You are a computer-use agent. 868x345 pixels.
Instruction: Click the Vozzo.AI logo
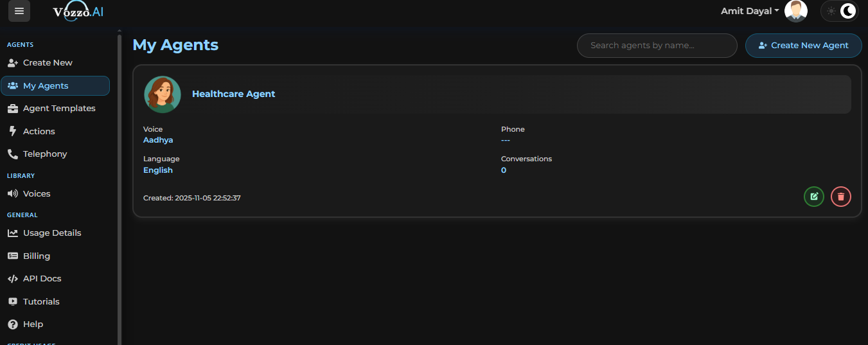(78, 12)
